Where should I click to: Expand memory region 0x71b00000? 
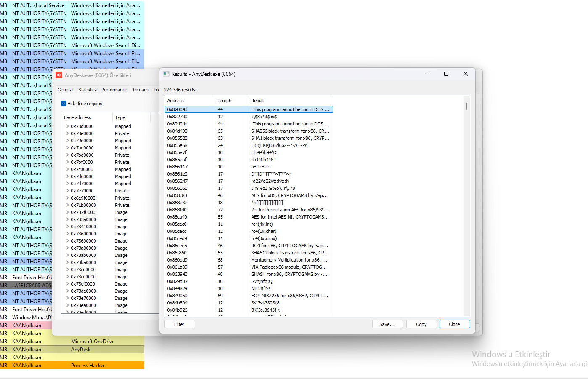pos(67,205)
